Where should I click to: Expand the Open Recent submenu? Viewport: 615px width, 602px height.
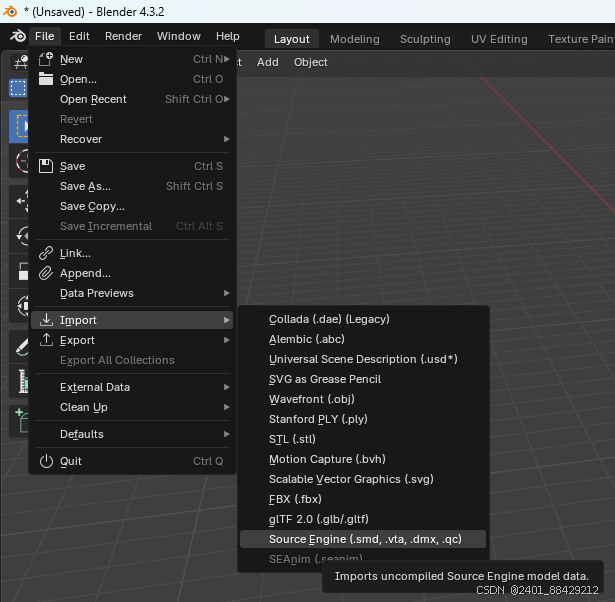pos(227,99)
